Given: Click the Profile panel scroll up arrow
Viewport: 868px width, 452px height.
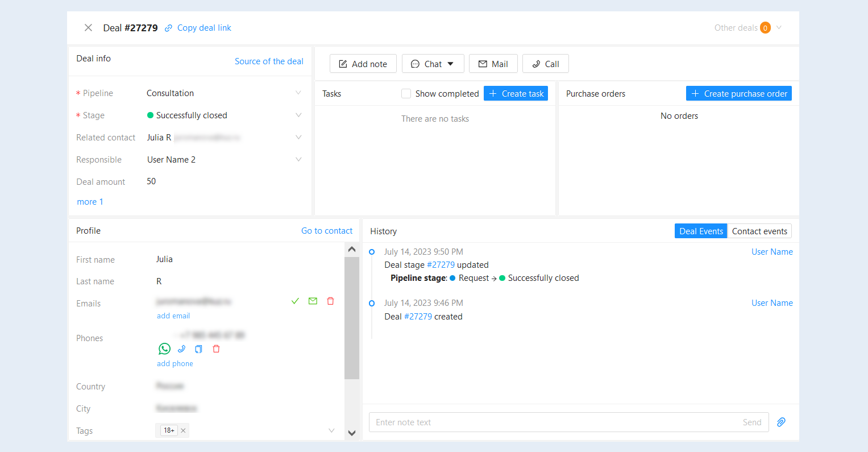Looking at the screenshot, I should pyautogui.click(x=352, y=250).
